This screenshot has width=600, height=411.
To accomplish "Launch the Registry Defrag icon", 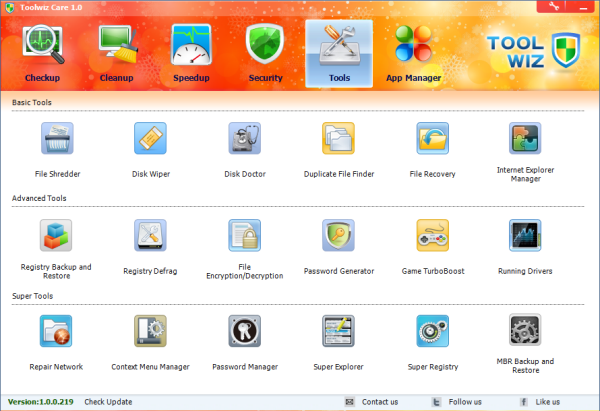I will 150,235.
